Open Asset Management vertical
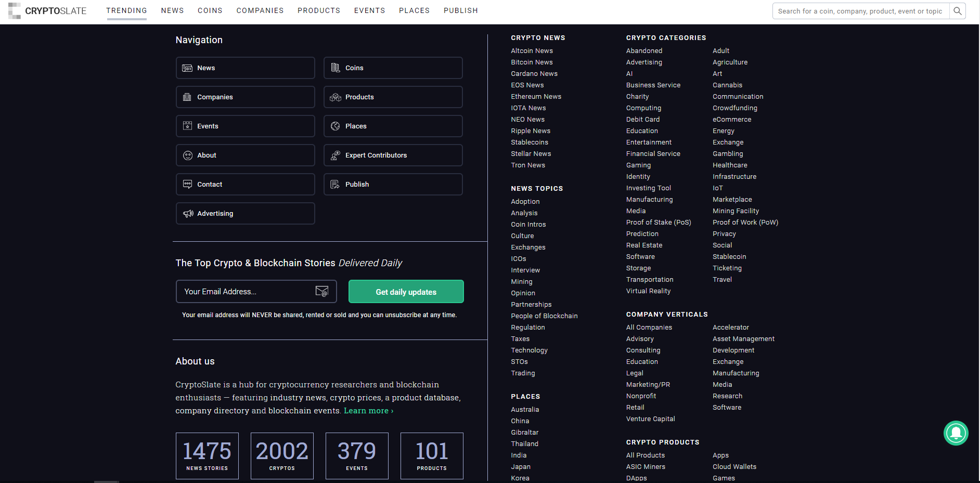This screenshot has height=483, width=980. pos(743,339)
